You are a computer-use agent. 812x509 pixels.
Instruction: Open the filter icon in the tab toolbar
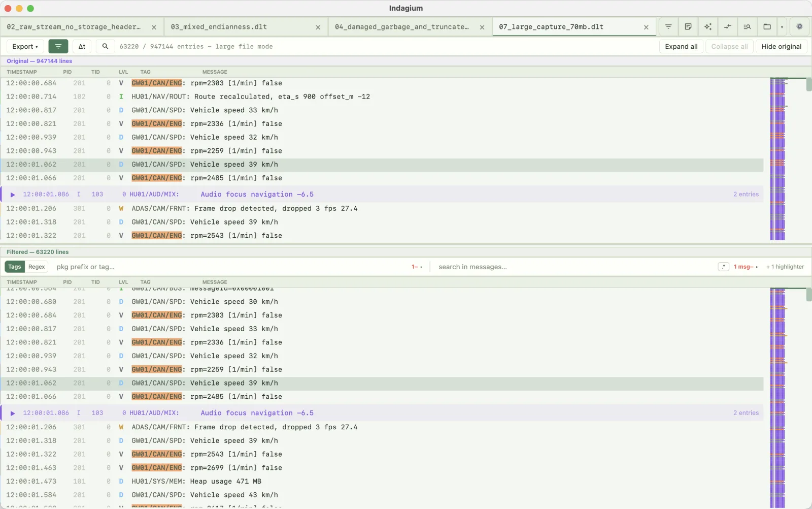point(668,27)
